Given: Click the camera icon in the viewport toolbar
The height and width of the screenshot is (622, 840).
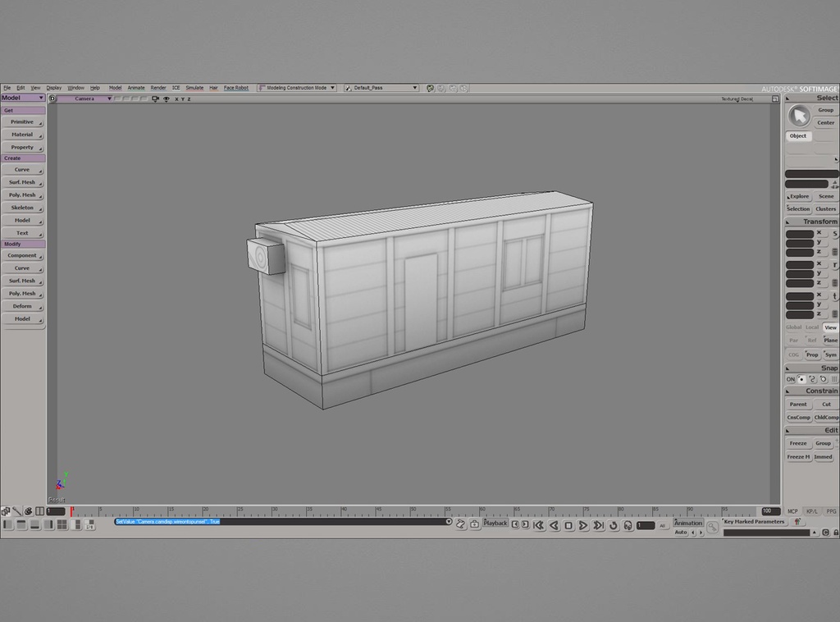Looking at the screenshot, I should tap(154, 98).
